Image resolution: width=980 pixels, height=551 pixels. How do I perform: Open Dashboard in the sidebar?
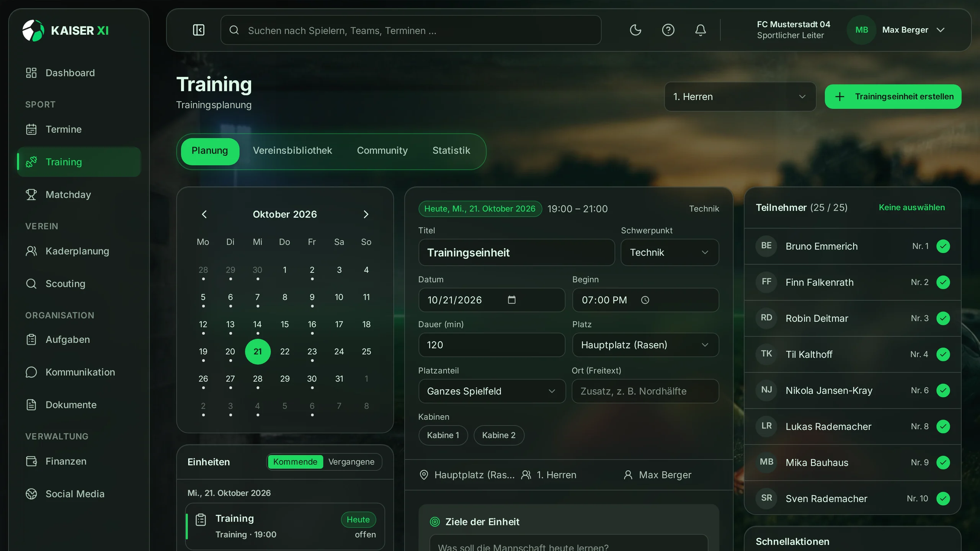click(x=79, y=73)
